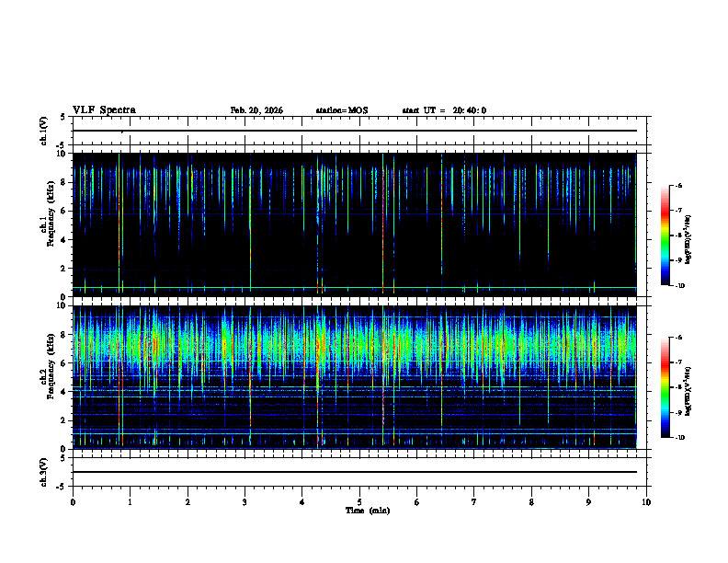Click the time axis tick label "4"

tap(302, 502)
